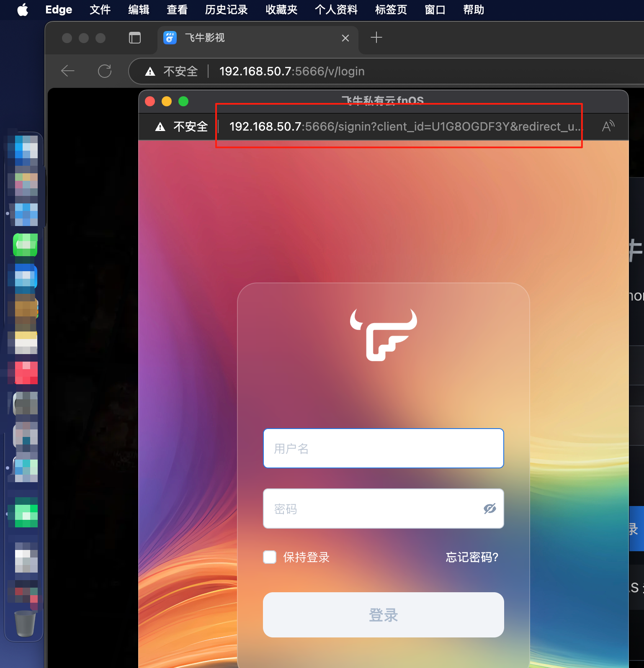The height and width of the screenshot is (668, 644).
Task: Click the 登录 button
Action: click(384, 615)
